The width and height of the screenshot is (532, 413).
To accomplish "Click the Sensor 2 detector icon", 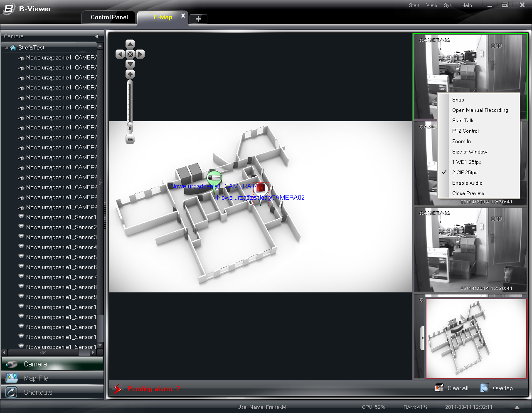I will 21,227.
